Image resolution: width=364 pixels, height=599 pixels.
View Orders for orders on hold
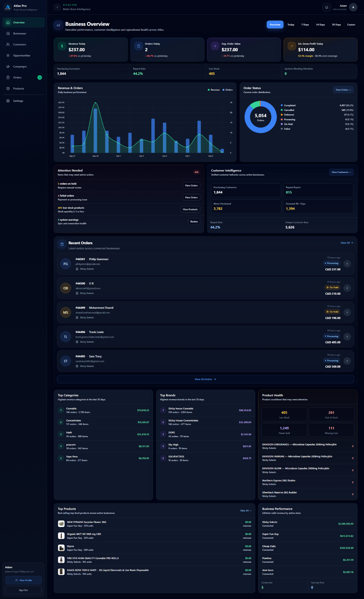pyautogui.click(x=191, y=186)
